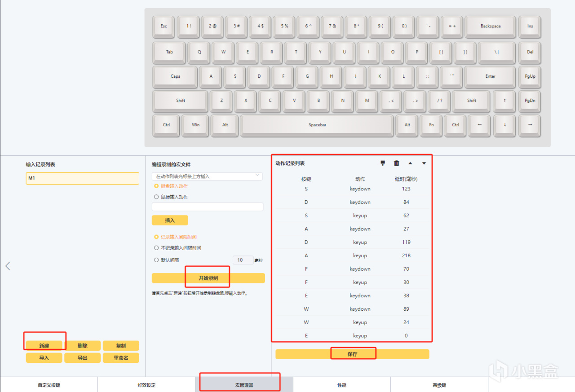The width and height of the screenshot is (575, 392).
Task: Delete selected action with trash icon
Action: click(397, 163)
